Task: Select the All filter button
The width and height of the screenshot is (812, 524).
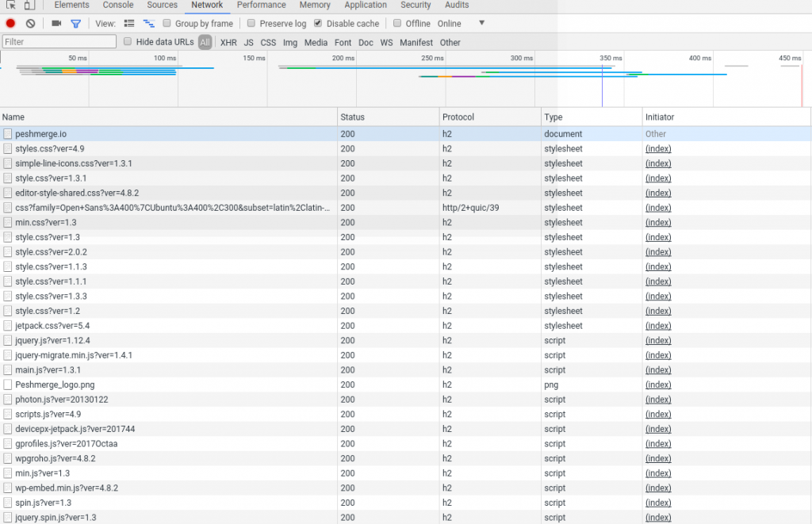Action: pos(205,43)
